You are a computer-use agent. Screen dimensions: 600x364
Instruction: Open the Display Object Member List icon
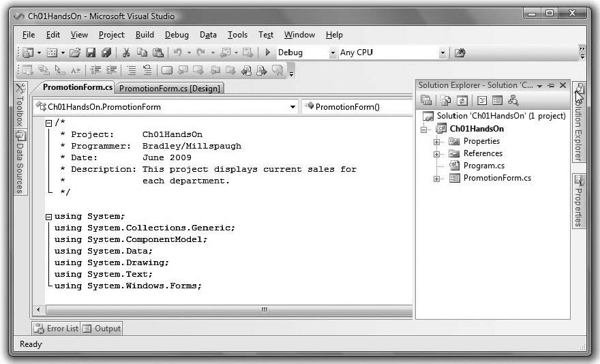tap(27, 70)
